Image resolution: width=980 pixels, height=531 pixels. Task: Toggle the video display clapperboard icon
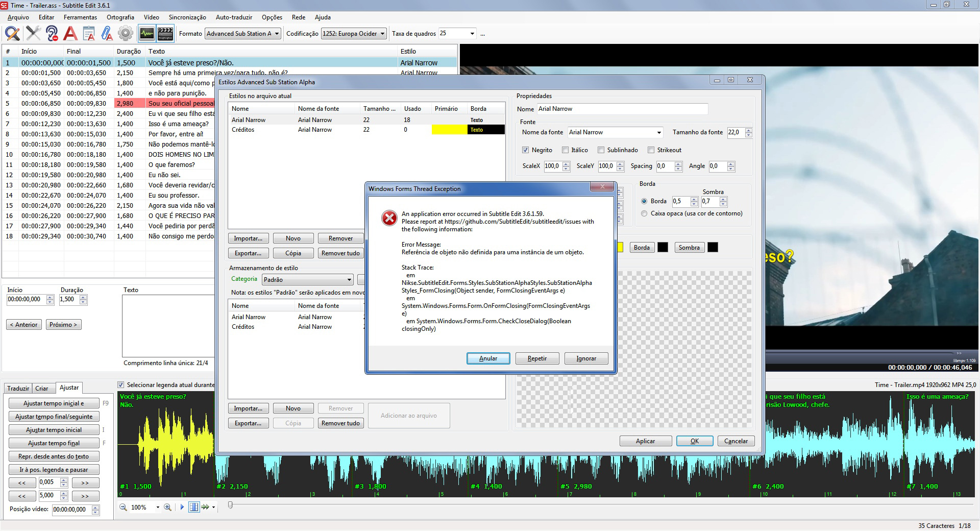click(x=164, y=33)
